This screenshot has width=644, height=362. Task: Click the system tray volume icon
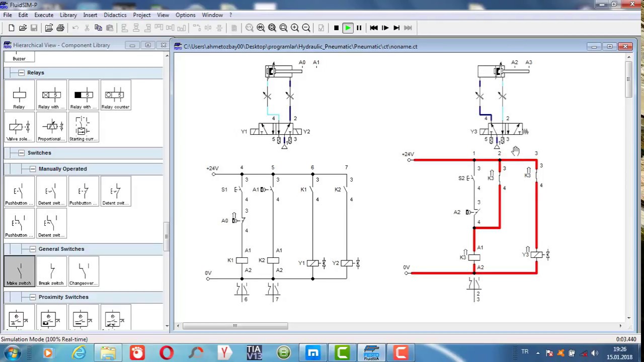click(595, 353)
